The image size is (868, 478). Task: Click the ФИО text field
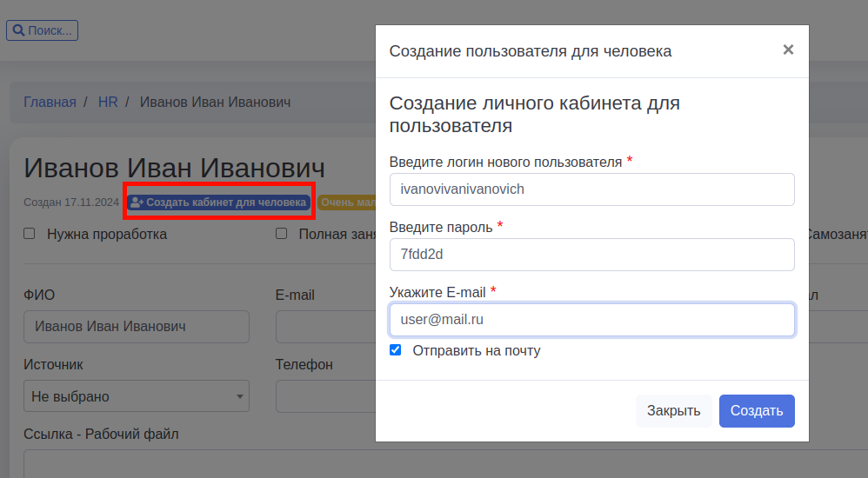[137, 327]
